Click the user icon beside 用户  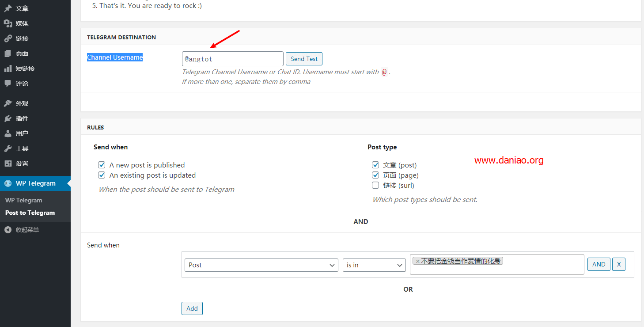coord(8,133)
